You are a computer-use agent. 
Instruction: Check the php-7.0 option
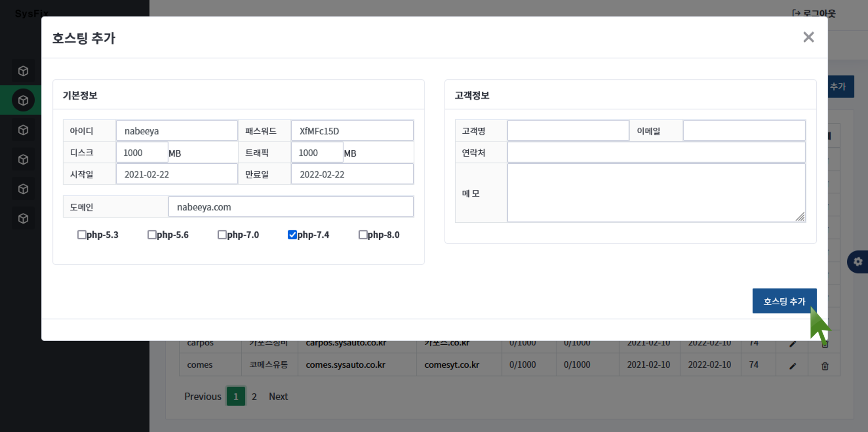pos(222,235)
